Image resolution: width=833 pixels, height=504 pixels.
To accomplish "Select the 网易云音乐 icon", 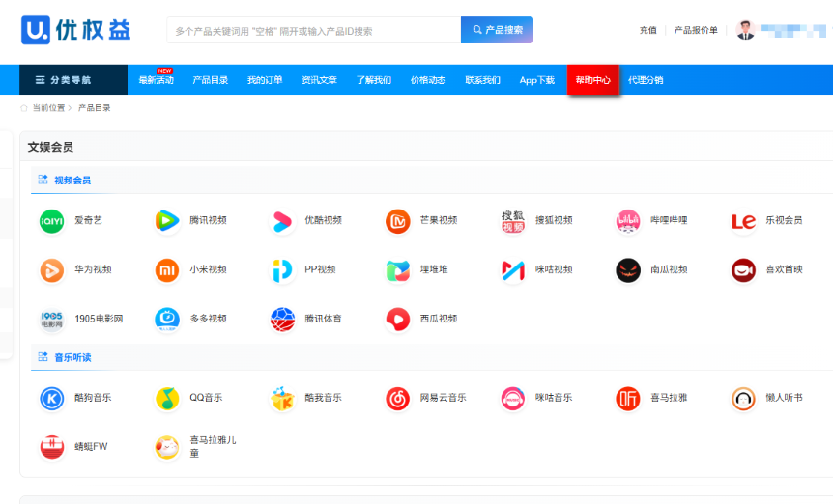I will point(397,399).
